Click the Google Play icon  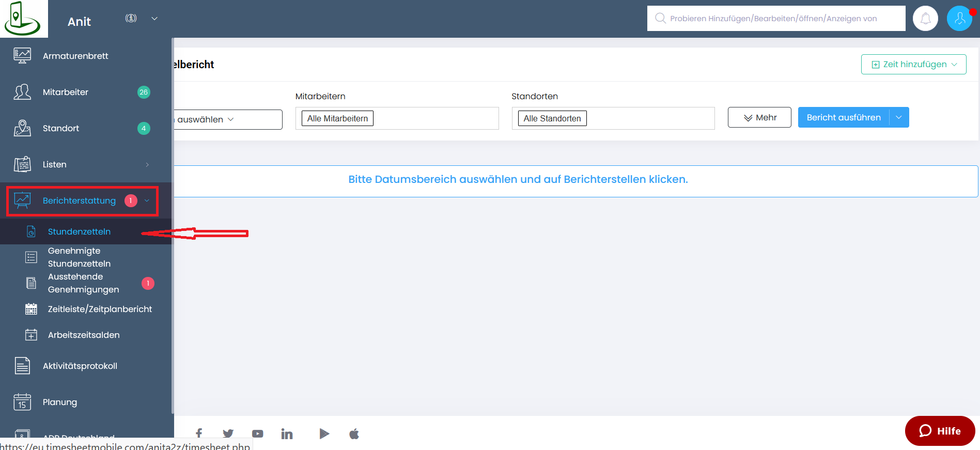tap(324, 434)
